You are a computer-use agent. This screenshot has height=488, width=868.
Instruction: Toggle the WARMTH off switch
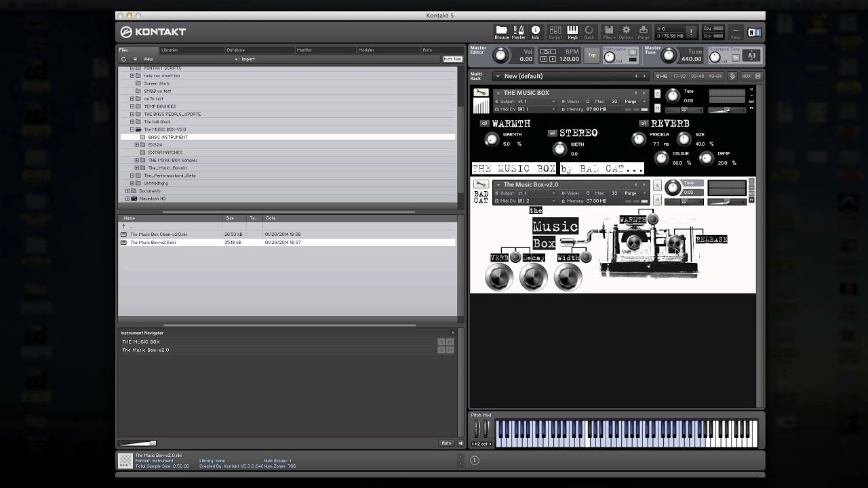coord(484,123)
